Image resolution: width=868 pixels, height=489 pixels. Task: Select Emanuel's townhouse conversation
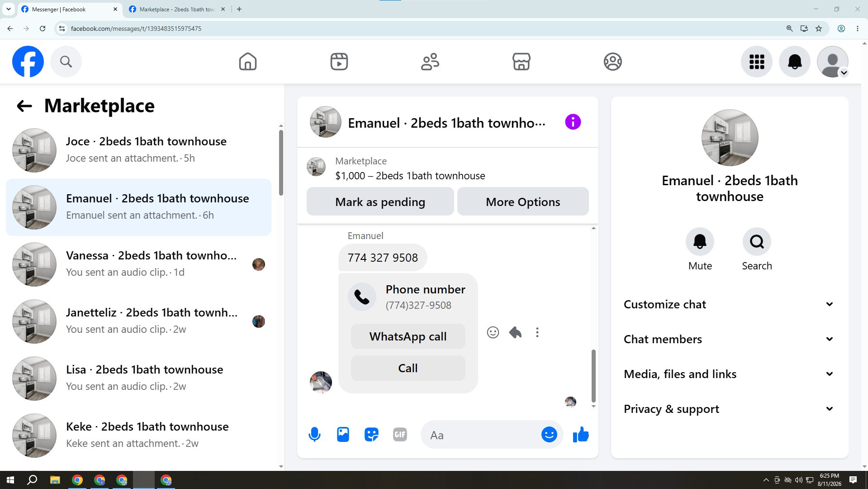click(138, 207)
